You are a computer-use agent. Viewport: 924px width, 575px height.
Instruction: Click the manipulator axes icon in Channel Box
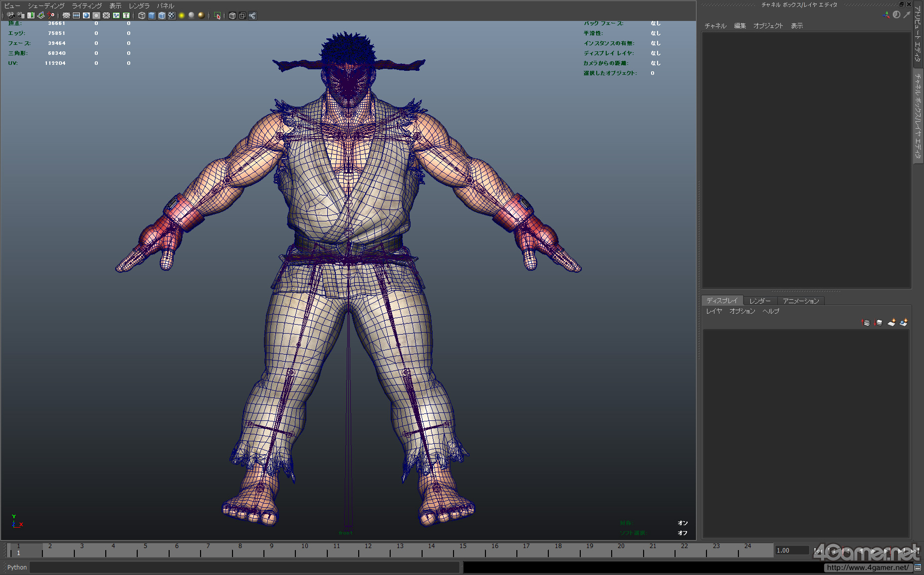coord(886,15)
